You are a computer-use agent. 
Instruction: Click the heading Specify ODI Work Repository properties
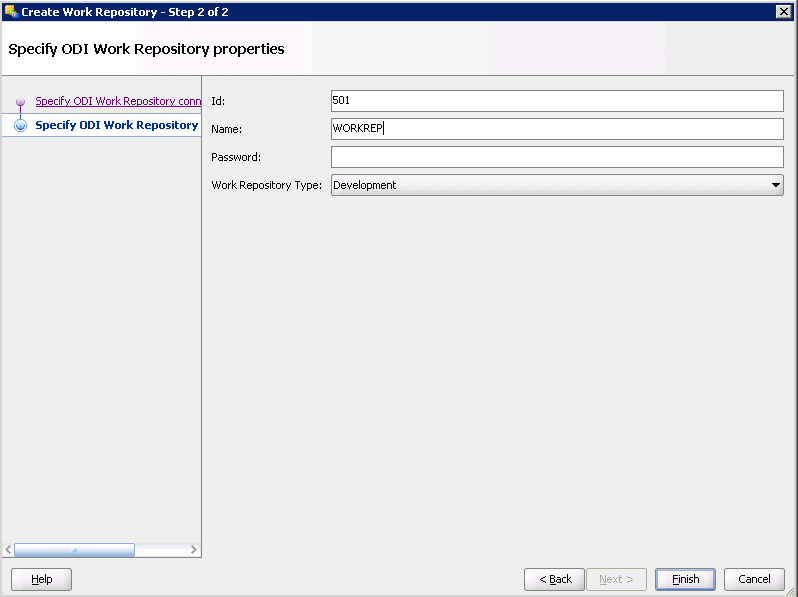tap(147, 49)
